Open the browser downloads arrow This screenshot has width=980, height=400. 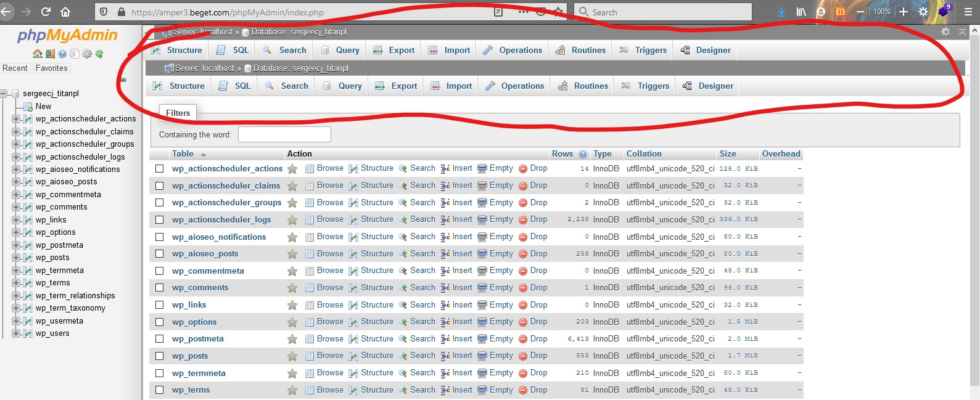[781, 12]
